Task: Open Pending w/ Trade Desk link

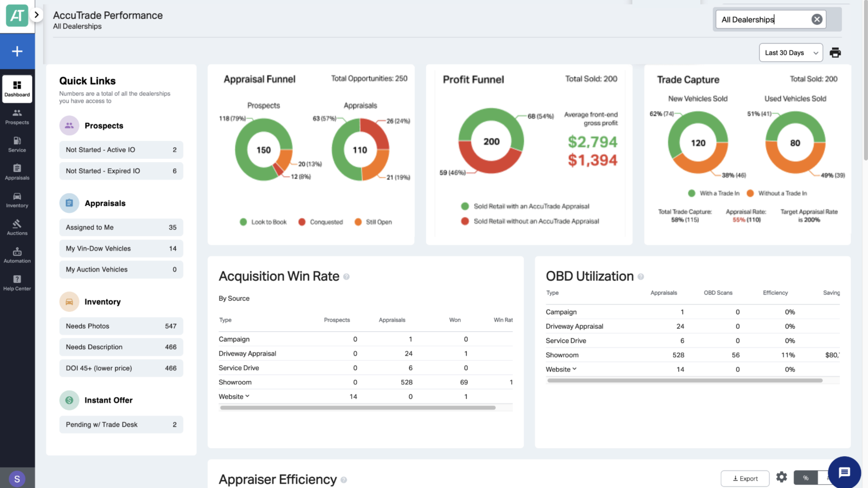Action: (x=121, y=425)
